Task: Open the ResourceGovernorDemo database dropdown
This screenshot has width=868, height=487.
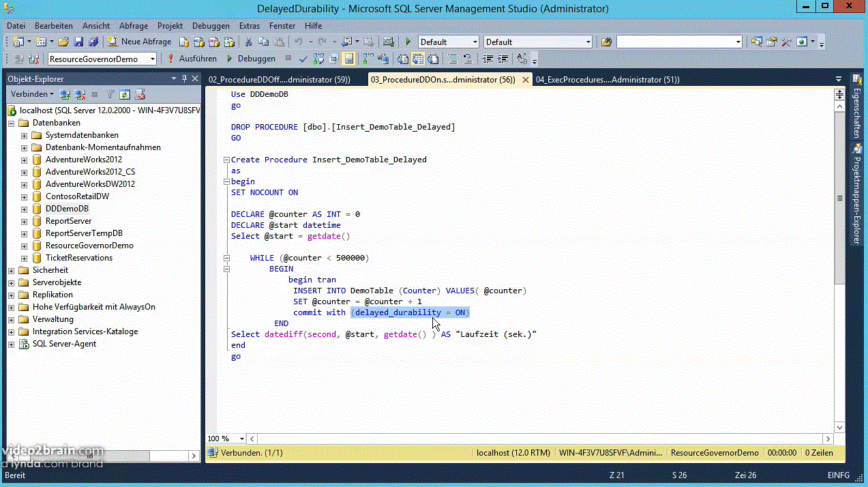Action: click(x=152, y=59)
